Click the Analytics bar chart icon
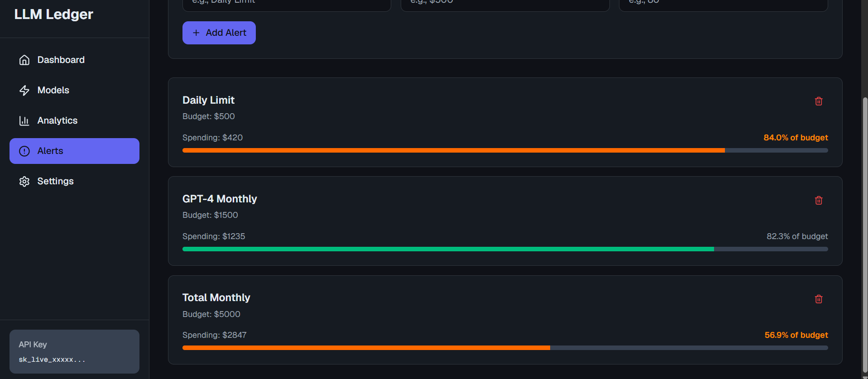The height and width of the screenshot is (379, 868). (24, 120)
